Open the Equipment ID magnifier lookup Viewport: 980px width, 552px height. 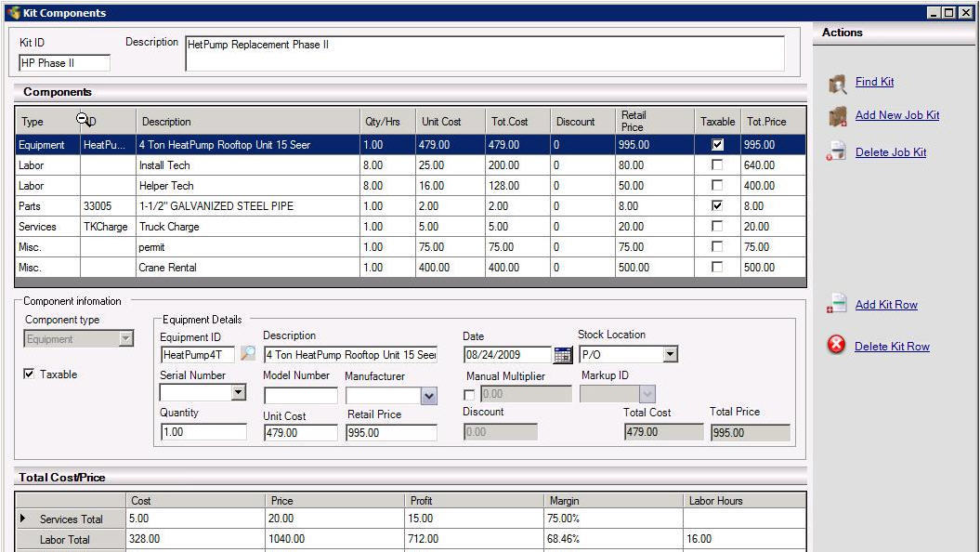tap(246, 353)
